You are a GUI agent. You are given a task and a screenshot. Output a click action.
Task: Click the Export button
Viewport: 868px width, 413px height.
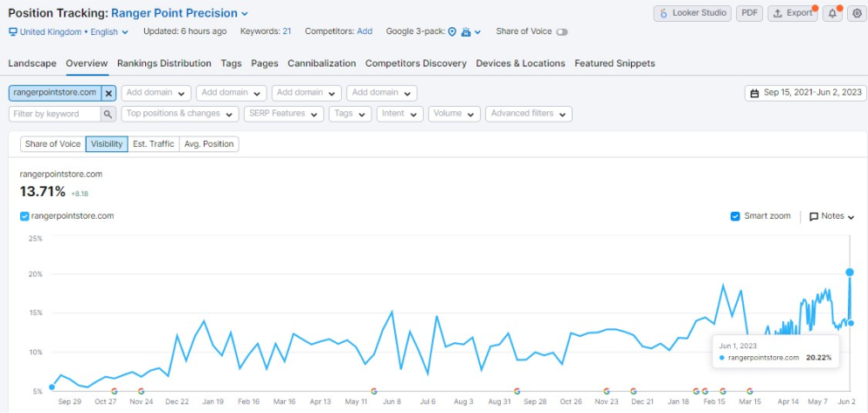pyautogui.click(x=792, y=13)
